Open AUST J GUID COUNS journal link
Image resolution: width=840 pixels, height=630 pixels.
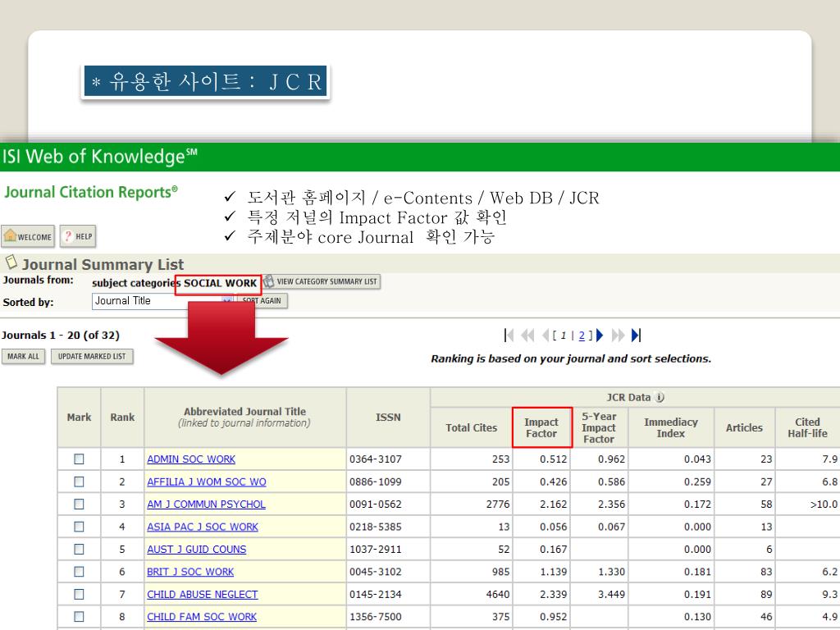(197, 549)
